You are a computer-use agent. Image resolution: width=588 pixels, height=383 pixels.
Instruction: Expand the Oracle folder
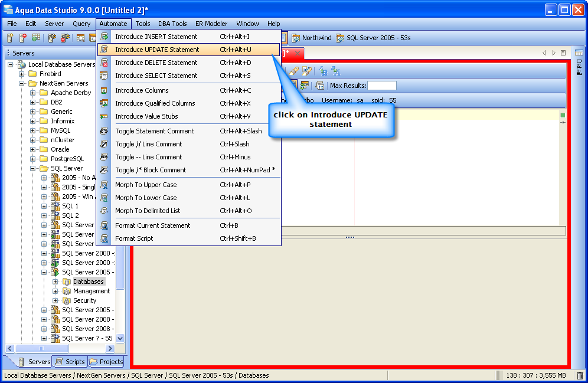[x=33, y=149]
